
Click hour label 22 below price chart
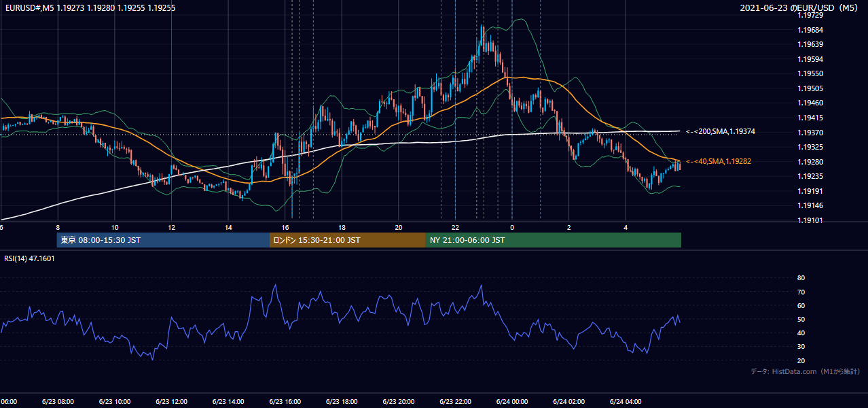(455, 227)
